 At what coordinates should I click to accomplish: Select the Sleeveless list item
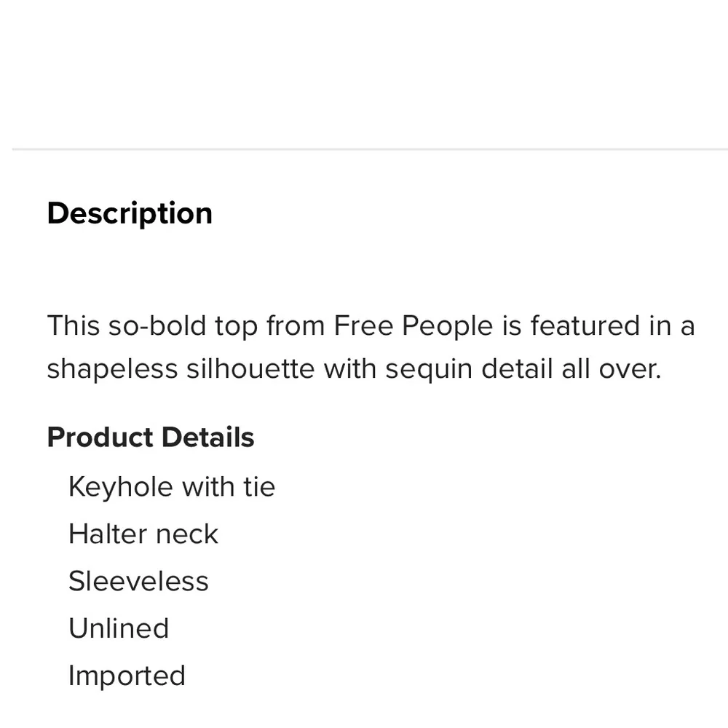138,581
